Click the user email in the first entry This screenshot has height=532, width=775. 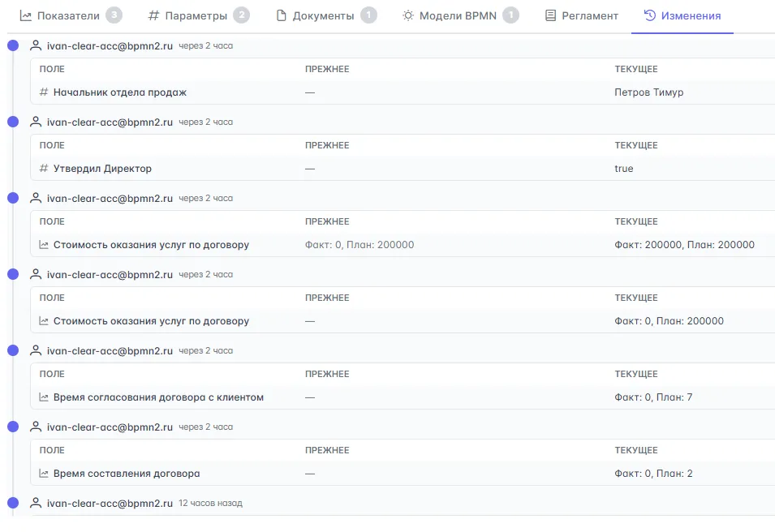(x=110, y=46)
